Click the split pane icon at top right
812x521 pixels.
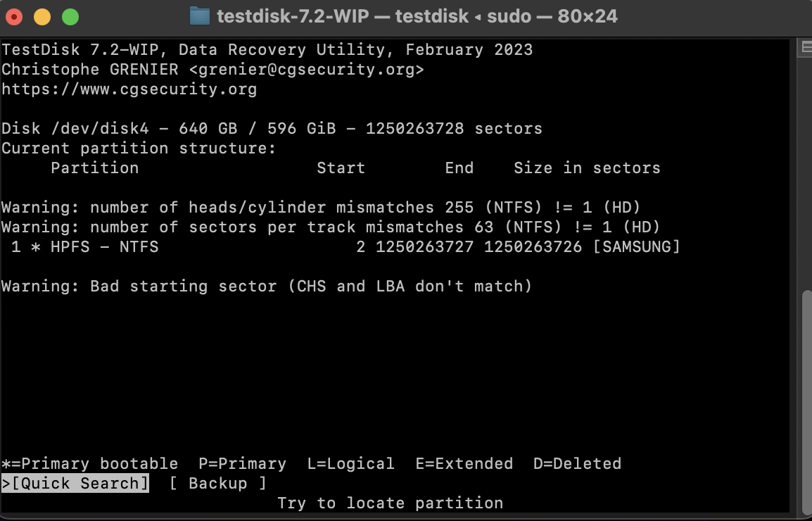(806, 48)
